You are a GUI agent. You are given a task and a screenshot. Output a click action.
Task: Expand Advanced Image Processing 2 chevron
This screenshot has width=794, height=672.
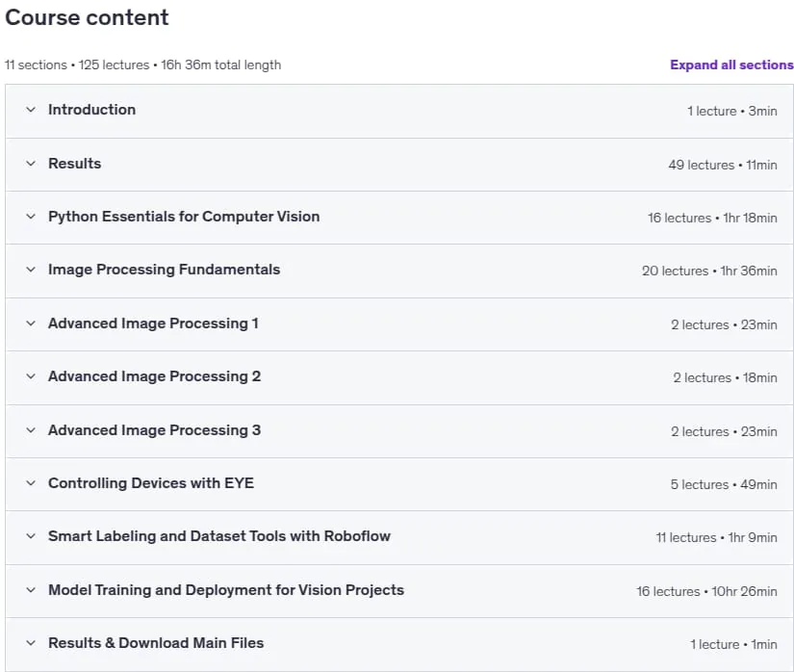(x=31, y=376)
